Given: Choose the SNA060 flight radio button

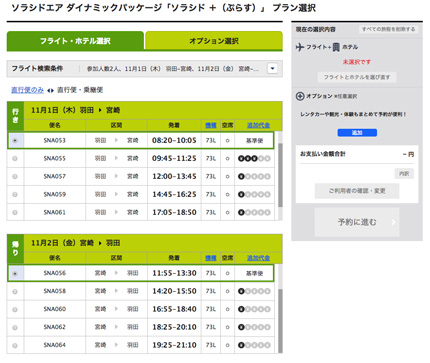Looking at the screenshot, I should coord(15,310).
